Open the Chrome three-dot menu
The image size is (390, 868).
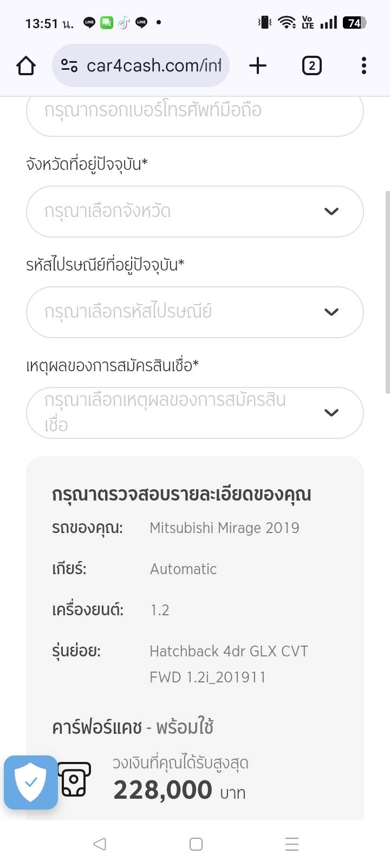pos(363,66)
